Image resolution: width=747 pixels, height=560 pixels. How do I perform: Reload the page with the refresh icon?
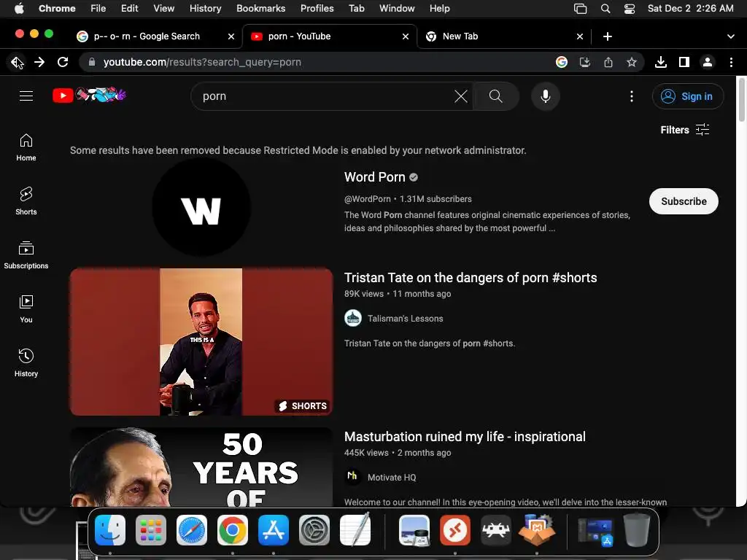coord(63,62)
